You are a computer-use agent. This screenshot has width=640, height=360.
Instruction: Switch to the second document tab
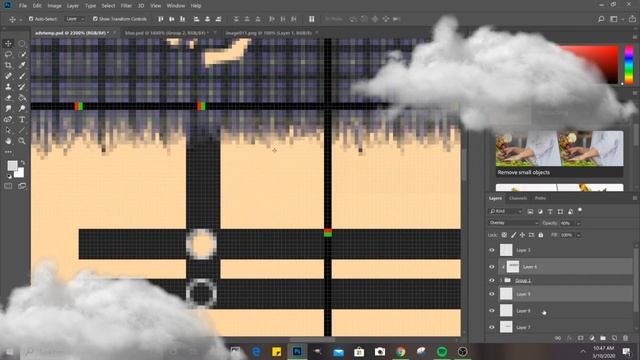169,33
